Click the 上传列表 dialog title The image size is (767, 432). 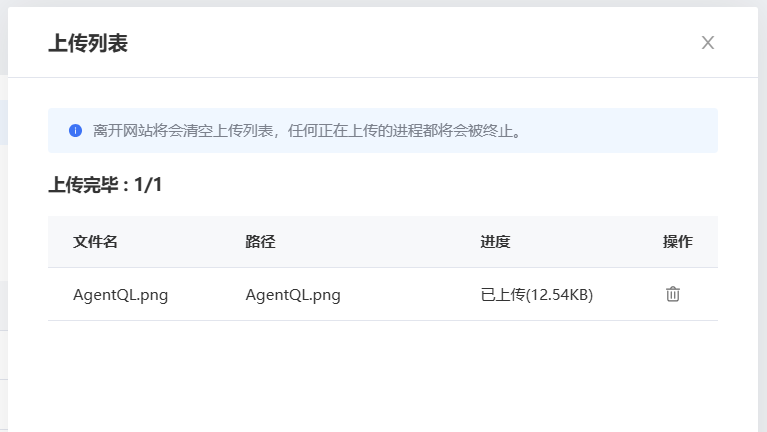click(88, 43)
